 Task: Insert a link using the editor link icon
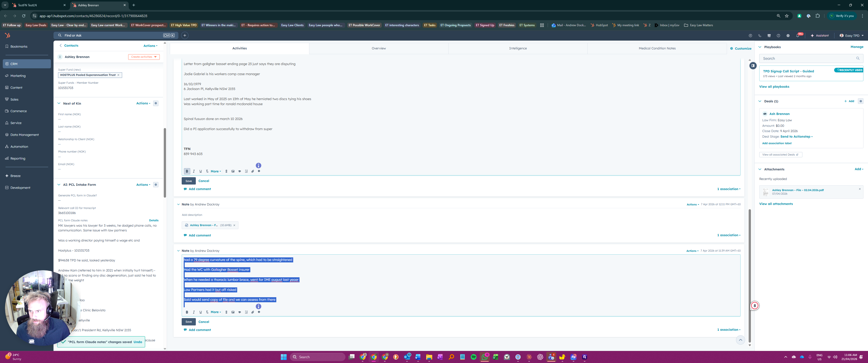226,312
